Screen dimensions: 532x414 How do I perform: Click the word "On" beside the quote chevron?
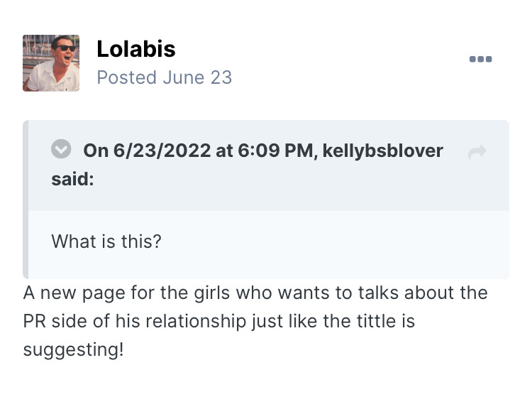[96, 151]
